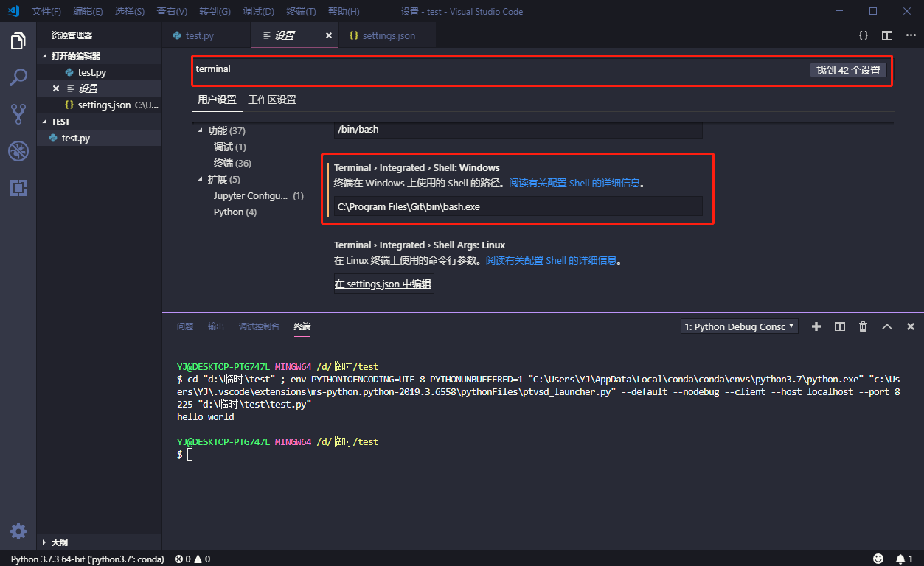
Task: Open the 查看(V) menu
Action: tap(172, 11)
